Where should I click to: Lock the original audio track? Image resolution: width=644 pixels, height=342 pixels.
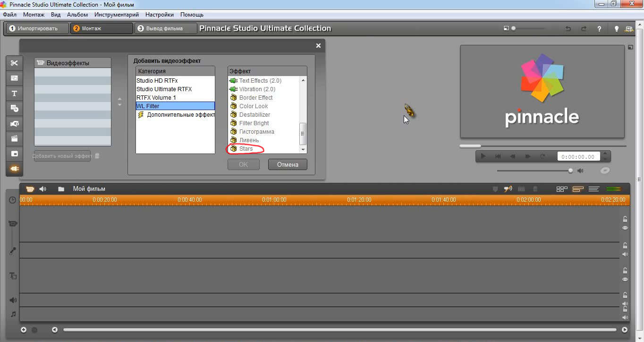coord(625,246)
